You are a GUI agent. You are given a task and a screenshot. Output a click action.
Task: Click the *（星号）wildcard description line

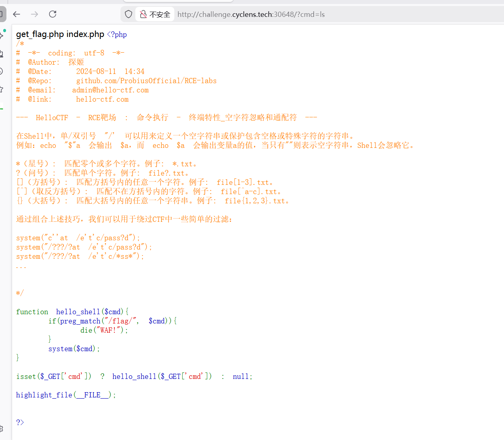click(x=106, y=164)
